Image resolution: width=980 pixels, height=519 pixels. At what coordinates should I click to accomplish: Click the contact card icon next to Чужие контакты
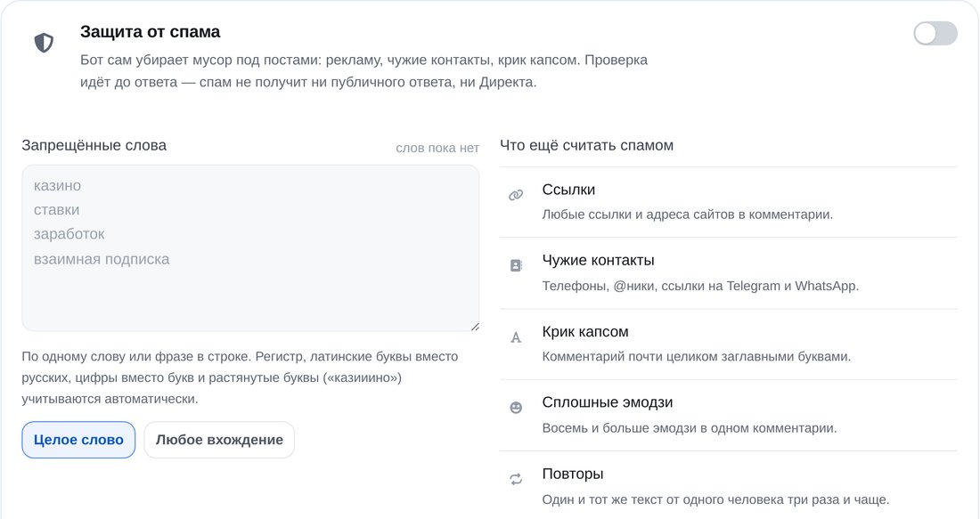[516, 265]
